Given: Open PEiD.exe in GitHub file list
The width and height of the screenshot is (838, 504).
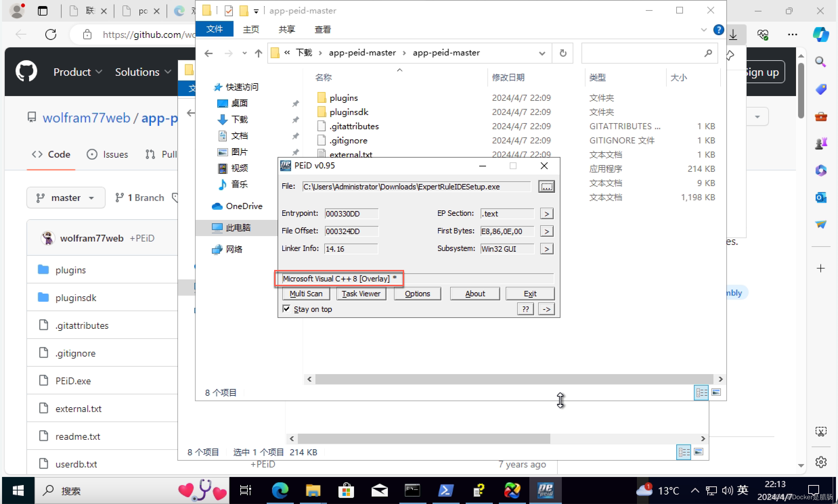Looking at the screenshot, I should click(x=73, y=381).
